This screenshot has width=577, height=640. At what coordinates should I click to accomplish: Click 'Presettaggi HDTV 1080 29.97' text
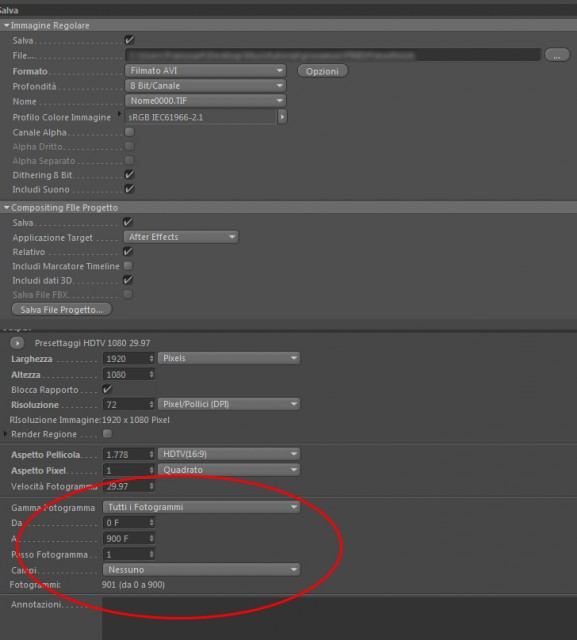coord(92,343)
